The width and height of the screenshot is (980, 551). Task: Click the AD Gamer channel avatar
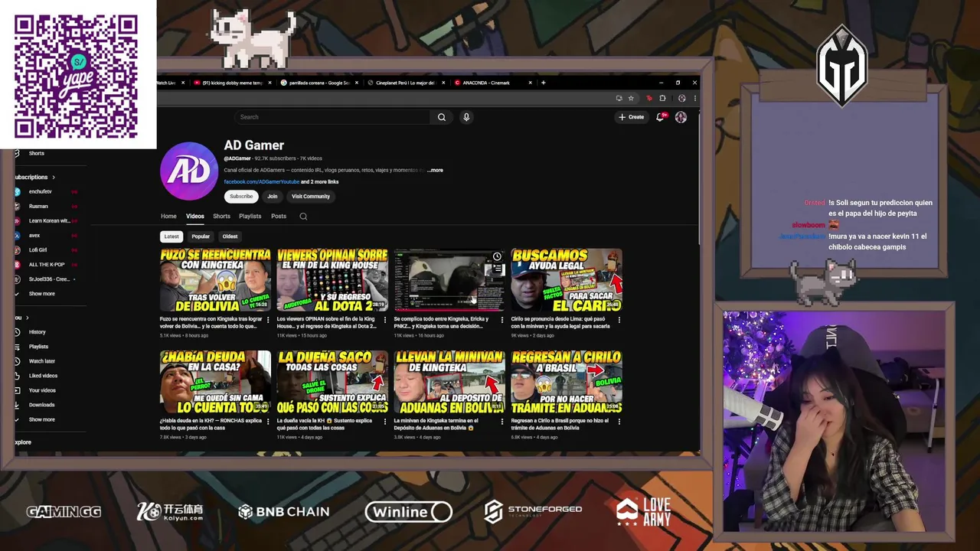coord(189,171)
